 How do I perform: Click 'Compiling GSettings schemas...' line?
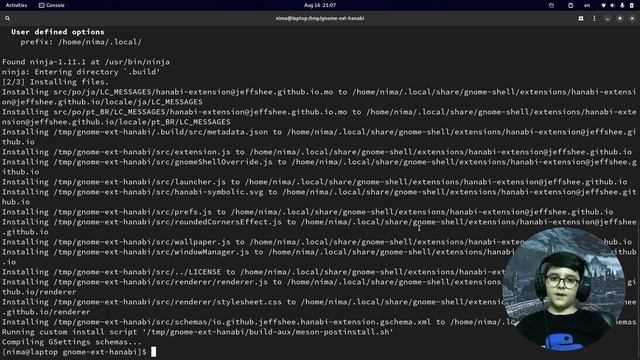pyautogui.click(x=71, y=342)
